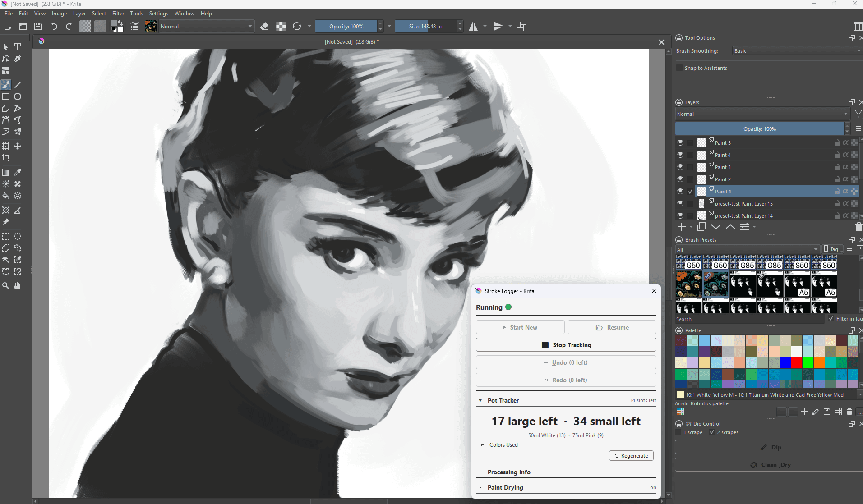Image resolution: width=863 pixels, height=504 pixels.
Task: Enable Snap to Assistants checkbox
Action: [x=679, y=68]
